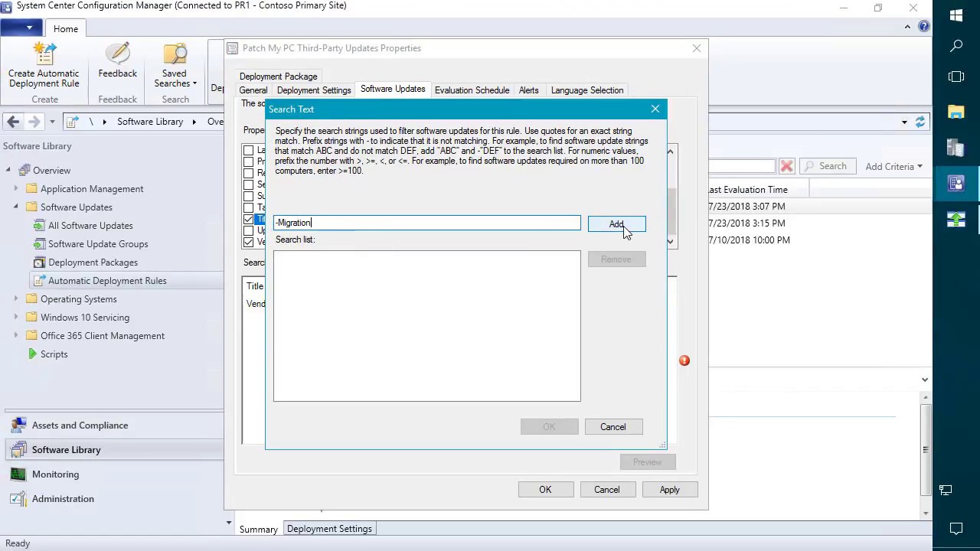Expand the Application Management folder
Screen dimensions: 980x551
(x=16, y=189)
